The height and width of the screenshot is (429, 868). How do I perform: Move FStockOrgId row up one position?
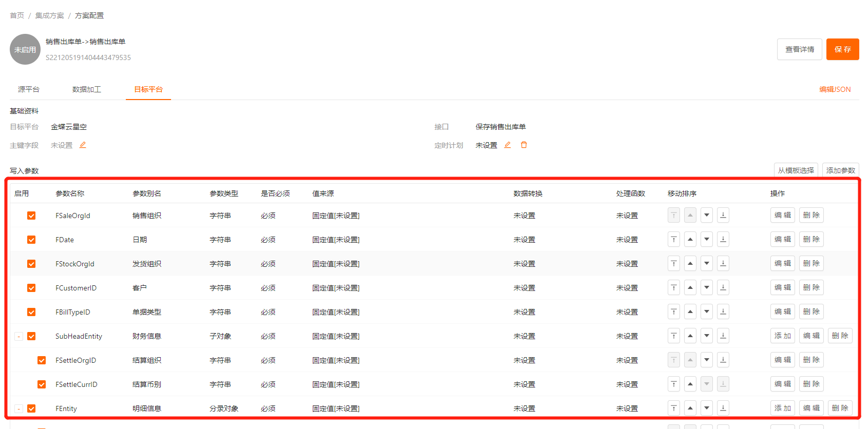coord(690,264)
